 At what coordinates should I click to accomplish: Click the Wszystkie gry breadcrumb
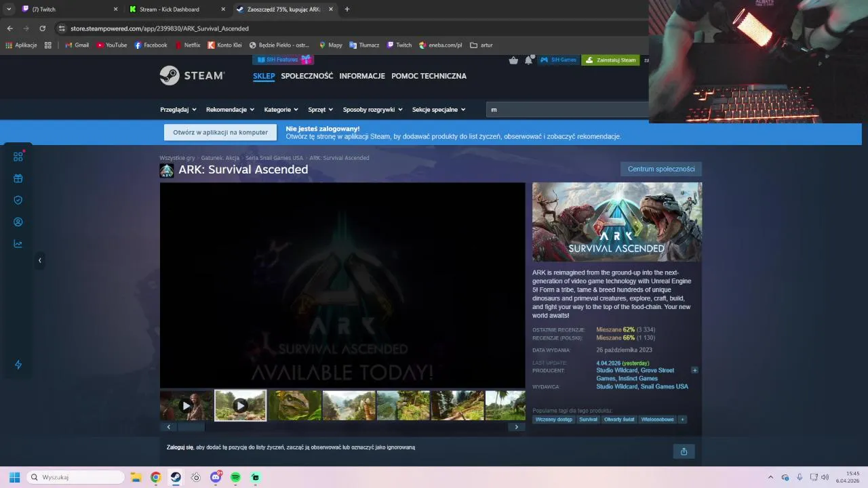(x=177, y=158)
